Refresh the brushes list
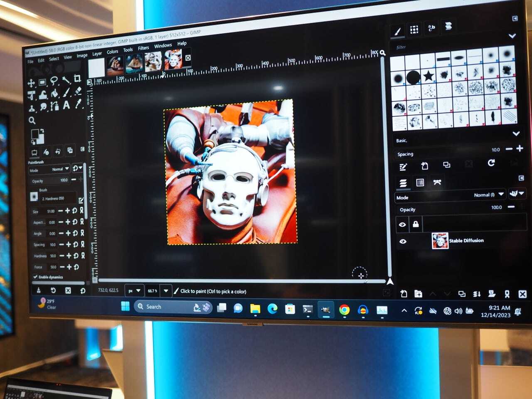The image size is (532, 399). click(491, 163)
